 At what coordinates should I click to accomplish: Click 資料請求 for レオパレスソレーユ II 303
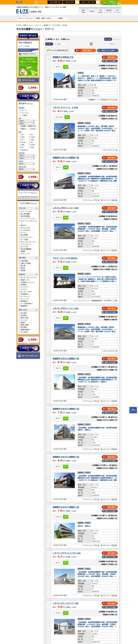pyautogui.click(x=110, y=108)
